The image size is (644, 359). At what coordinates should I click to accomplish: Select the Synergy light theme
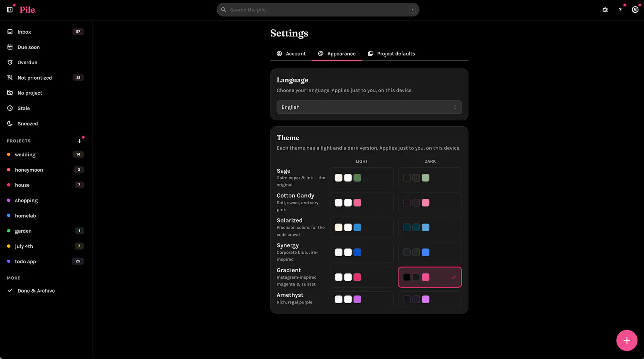[x=362, y=252]
